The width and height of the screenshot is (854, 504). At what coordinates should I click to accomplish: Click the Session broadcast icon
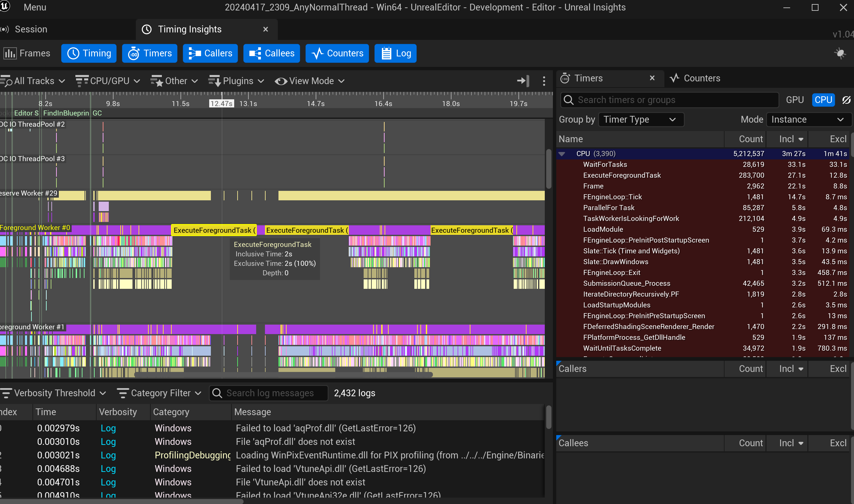pyautogui.click(x=4, y=29)
